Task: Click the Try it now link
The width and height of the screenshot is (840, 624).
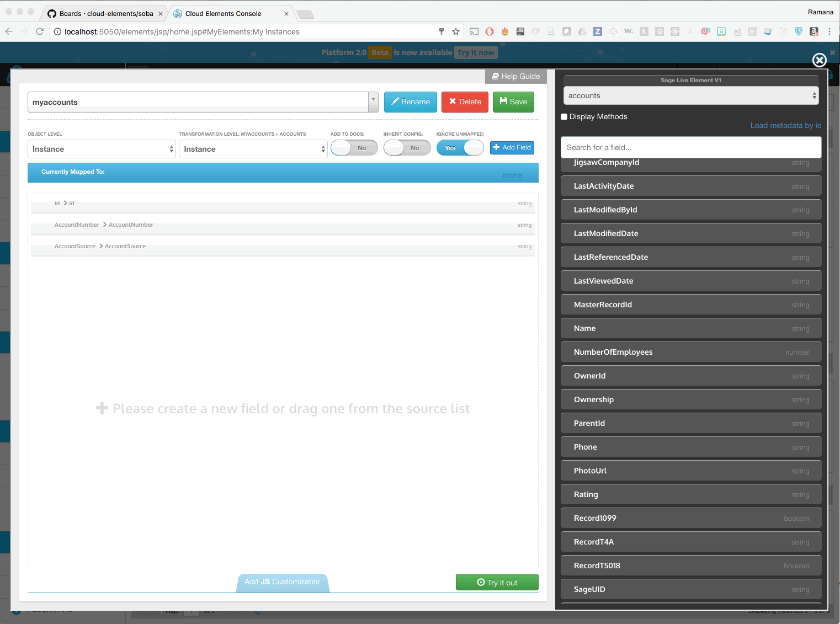Action: pyautogui.click(x=476, y=52)
